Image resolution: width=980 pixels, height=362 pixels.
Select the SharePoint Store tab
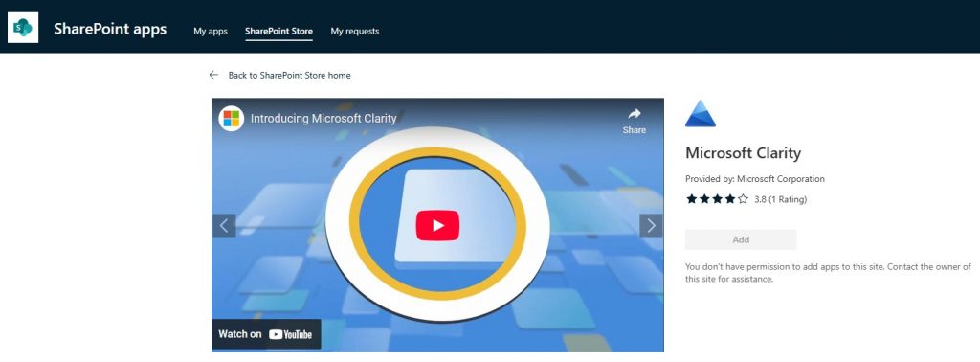click(x=278, y=32)
